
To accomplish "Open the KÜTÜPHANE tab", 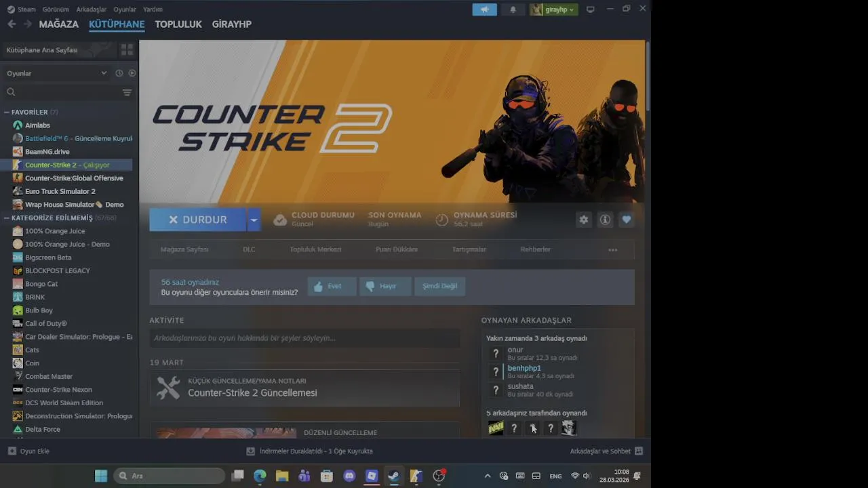I will click(x=117, y=24).
